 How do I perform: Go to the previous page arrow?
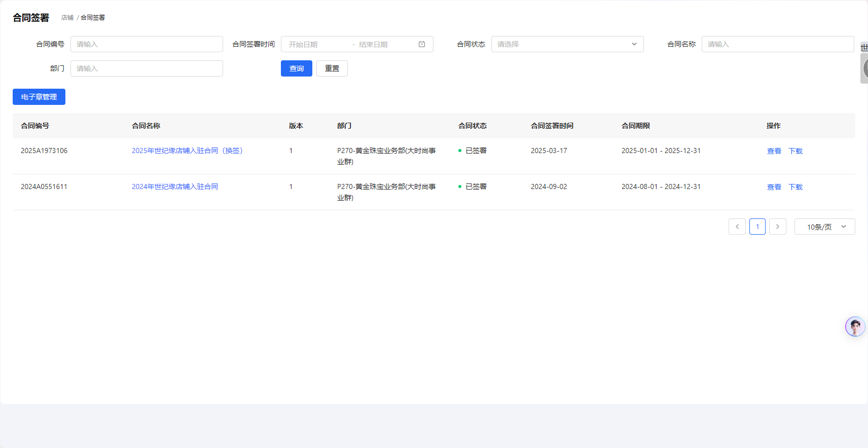pyautogui.click(x=737, y=227)
